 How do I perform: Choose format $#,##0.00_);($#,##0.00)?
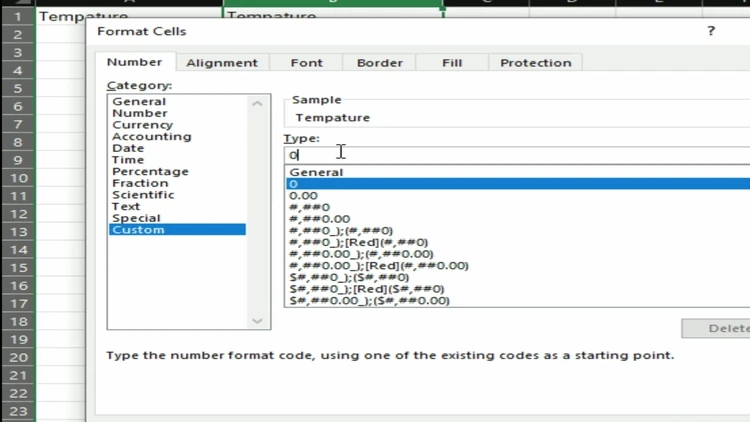coord(518,300)
